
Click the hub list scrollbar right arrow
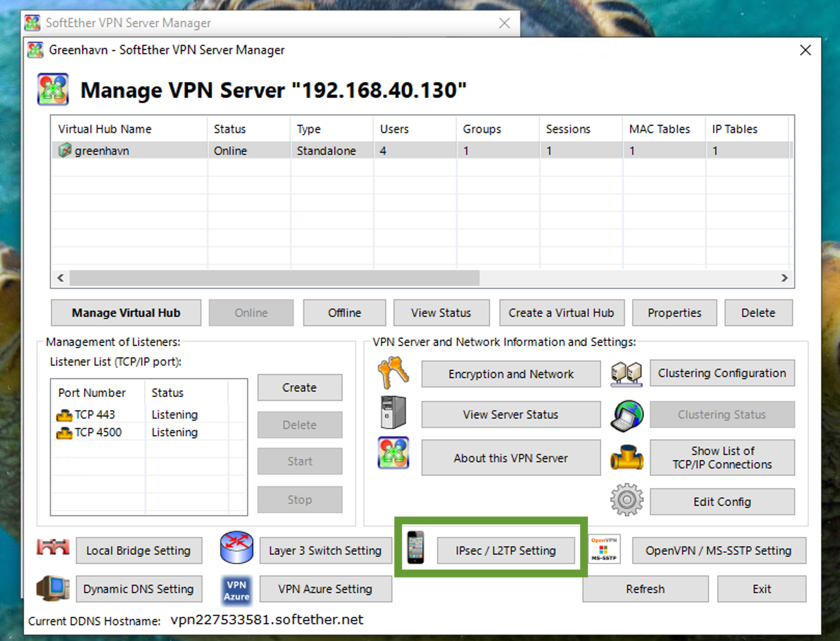click(784, 278)
